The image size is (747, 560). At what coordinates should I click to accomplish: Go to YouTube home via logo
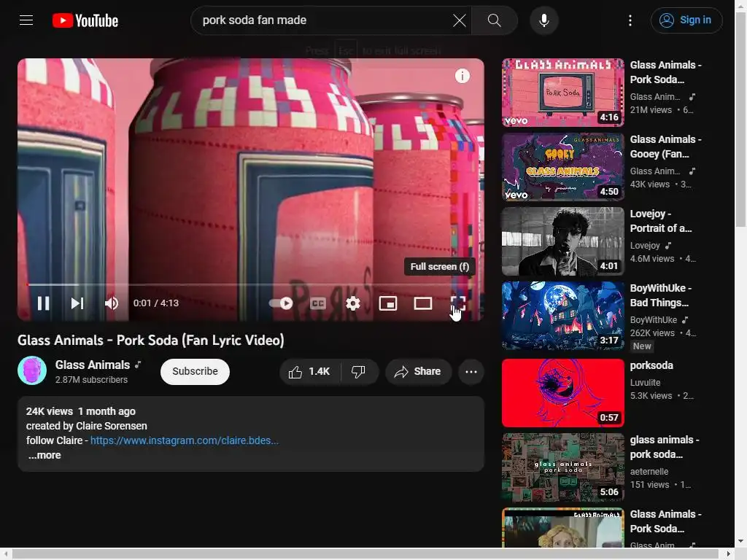85,20
